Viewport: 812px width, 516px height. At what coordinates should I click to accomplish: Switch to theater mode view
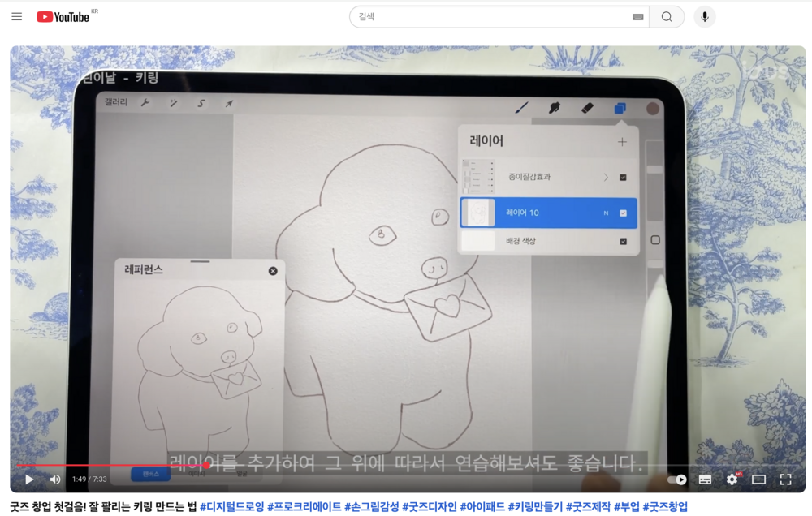coord(758,479)
